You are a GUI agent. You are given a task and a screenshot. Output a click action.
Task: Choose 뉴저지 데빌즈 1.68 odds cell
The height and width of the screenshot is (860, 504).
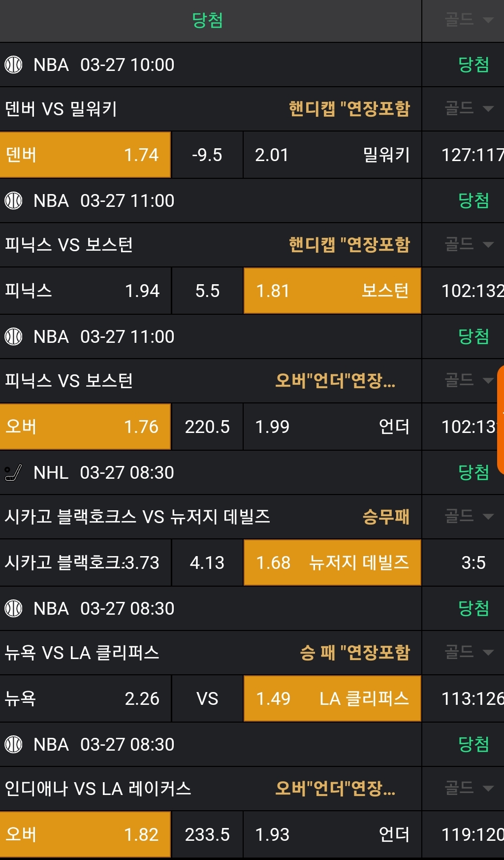(x=332, y=562)
